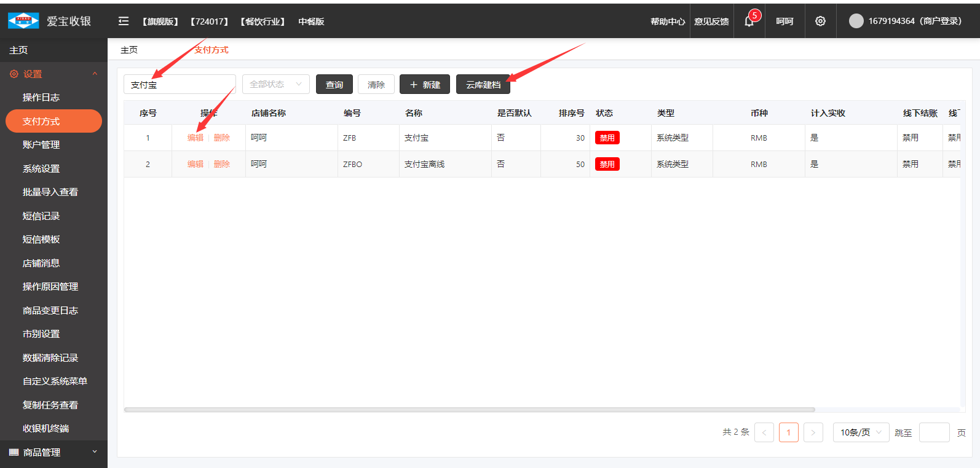Toggle the 禁用 status tag for 支付宝离线
Screen dimensions: 980x468
pos(607,165)
